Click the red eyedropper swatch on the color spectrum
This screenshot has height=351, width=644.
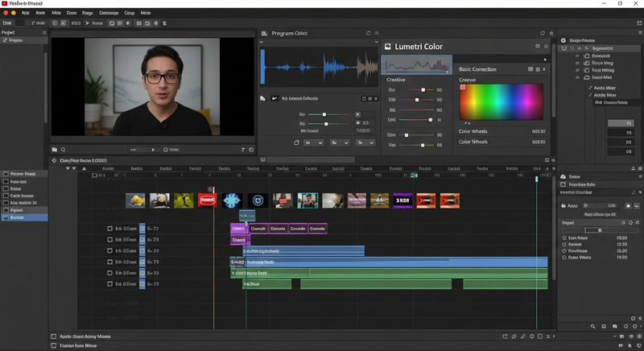tap(462, 87)
